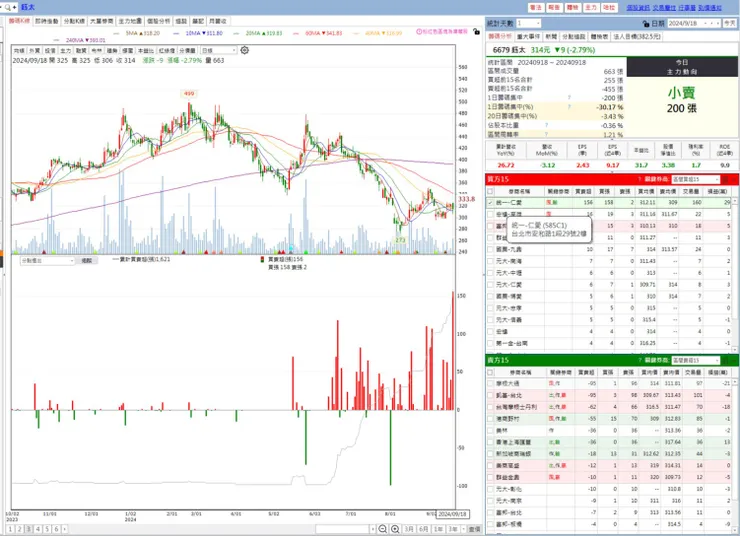Check the 元大-仁愛 row checkbox
The image size is (740, 536).
(x=490, y=285)
